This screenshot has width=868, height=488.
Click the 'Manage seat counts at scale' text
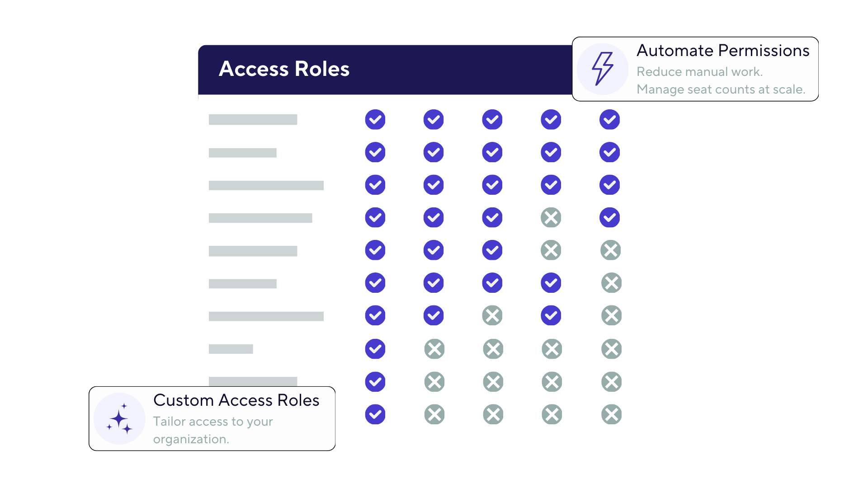721,89
